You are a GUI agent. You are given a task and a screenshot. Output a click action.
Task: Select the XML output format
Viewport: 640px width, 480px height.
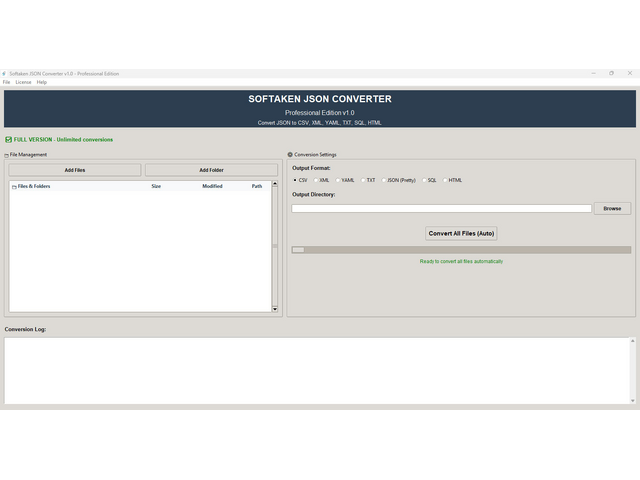[x=321, y=180]
